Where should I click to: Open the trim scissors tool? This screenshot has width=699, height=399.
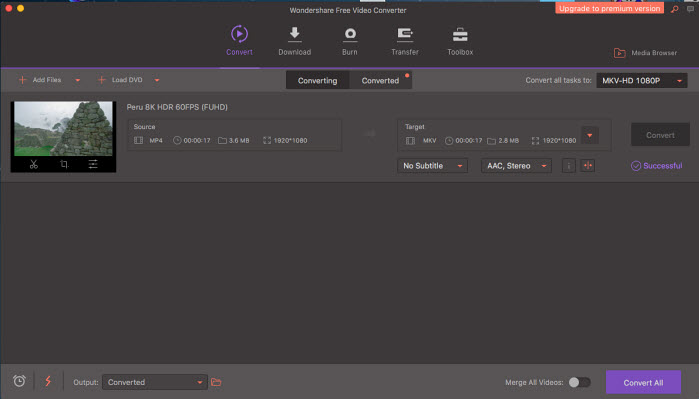tap(34, 165)
